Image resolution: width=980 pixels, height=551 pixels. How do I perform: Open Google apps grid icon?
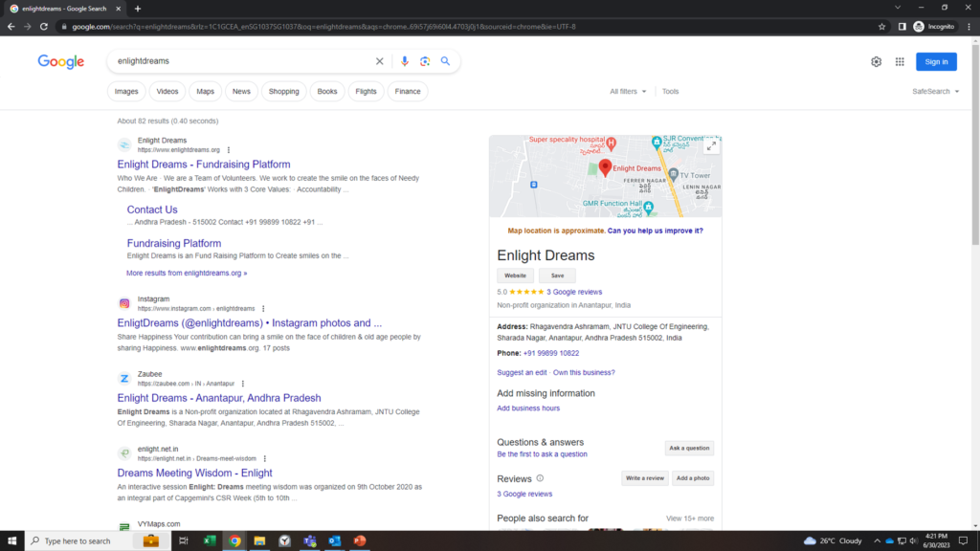pos(900,61)
